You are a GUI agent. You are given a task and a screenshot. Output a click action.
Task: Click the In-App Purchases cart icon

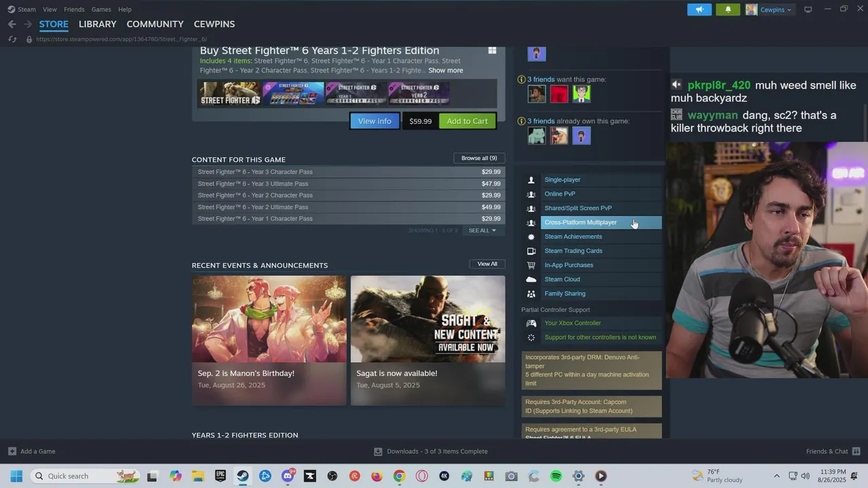tap(531, 265)
